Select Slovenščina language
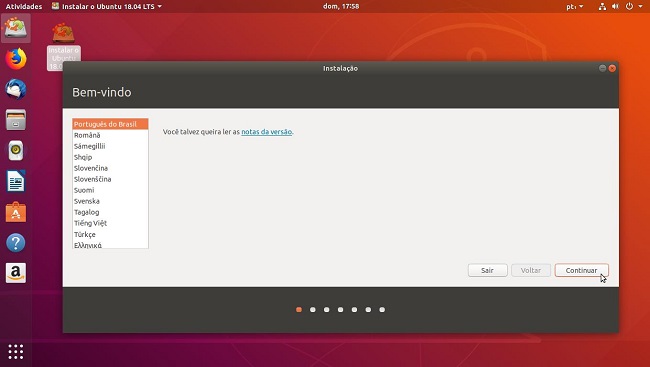 click(x=110, y=179)
